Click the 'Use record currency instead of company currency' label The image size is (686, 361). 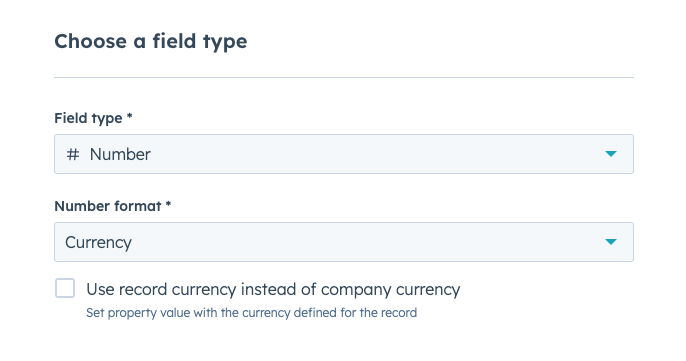(273, 290)
